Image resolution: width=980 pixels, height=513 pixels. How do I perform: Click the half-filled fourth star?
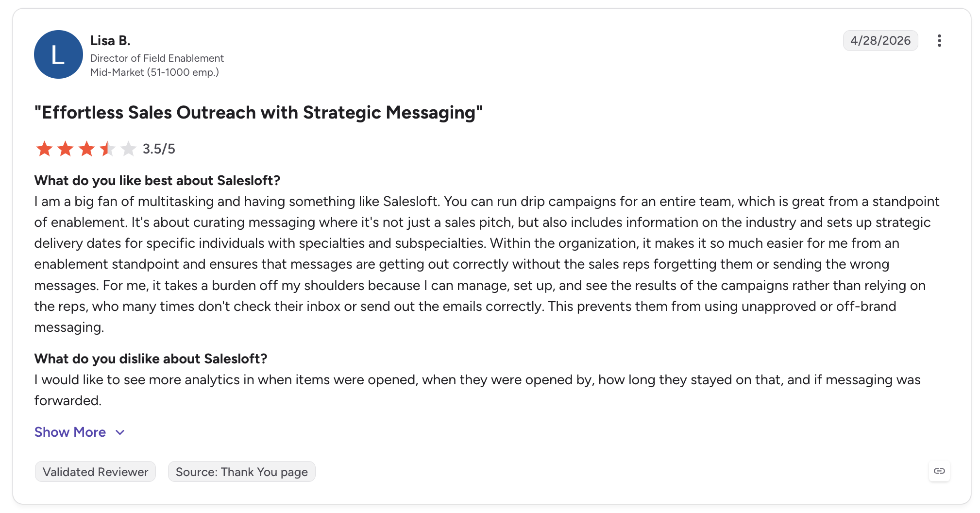pos(107,149)
